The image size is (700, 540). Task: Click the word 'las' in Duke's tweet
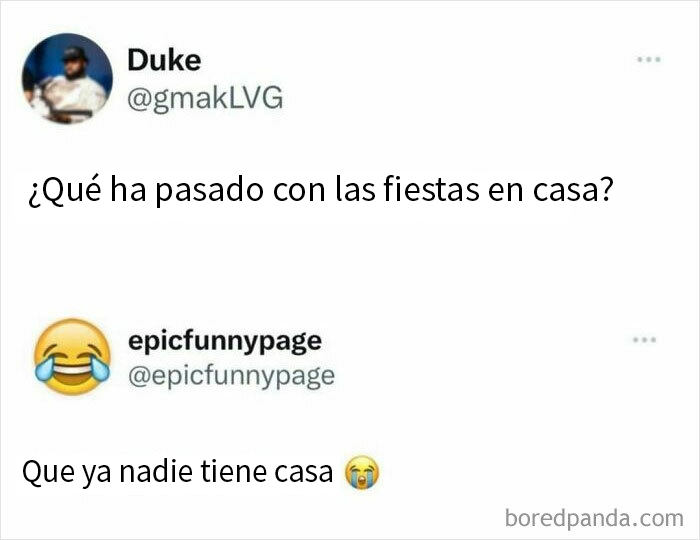pos(355,190)
